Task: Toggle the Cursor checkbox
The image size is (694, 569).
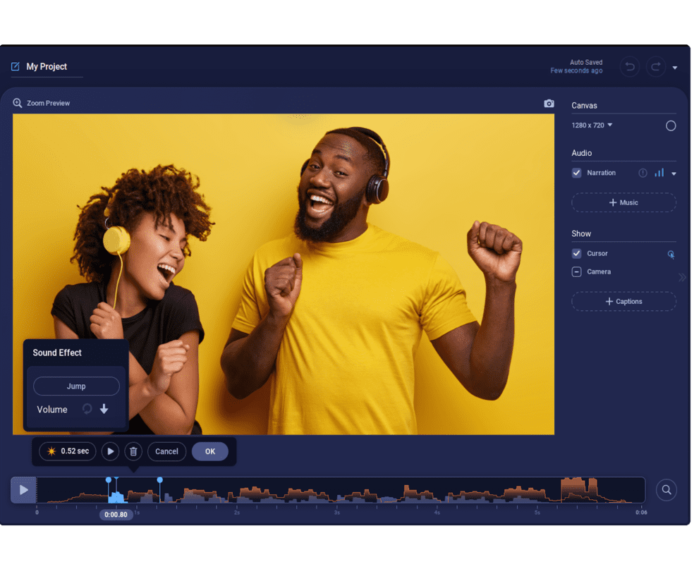Action: [576, 254]
